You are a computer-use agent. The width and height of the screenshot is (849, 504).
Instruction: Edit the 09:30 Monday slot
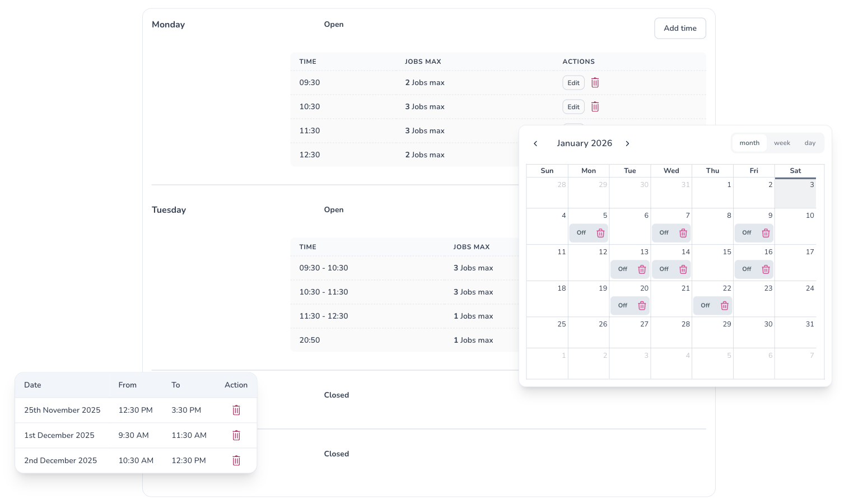coord(573,83)
